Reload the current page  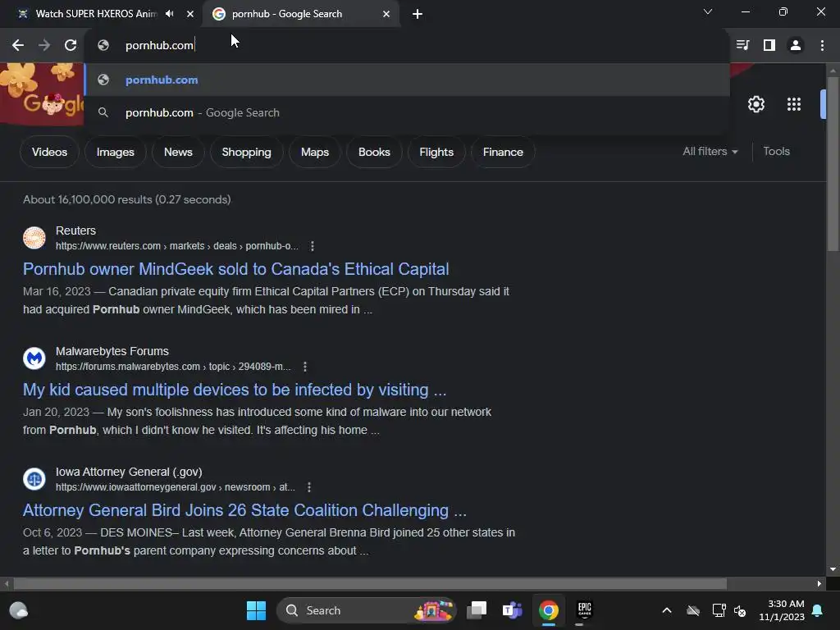[x=71, y=46]
